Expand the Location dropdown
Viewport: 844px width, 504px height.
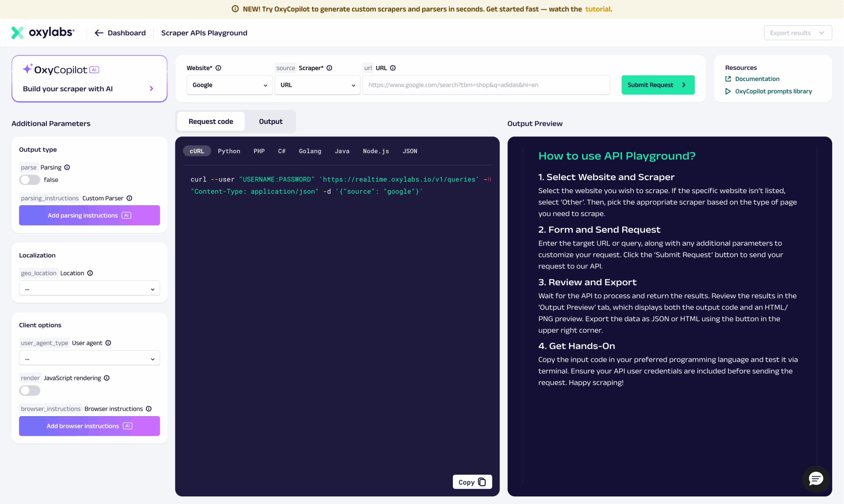(89, 288)
